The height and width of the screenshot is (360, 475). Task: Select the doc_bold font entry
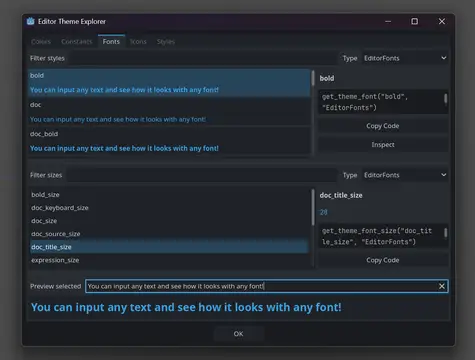pos(169,141)
